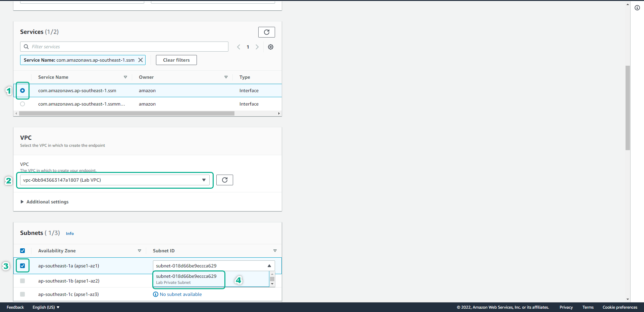
Task: Remove the Service Name filter tag
Action: click(141, 60)
